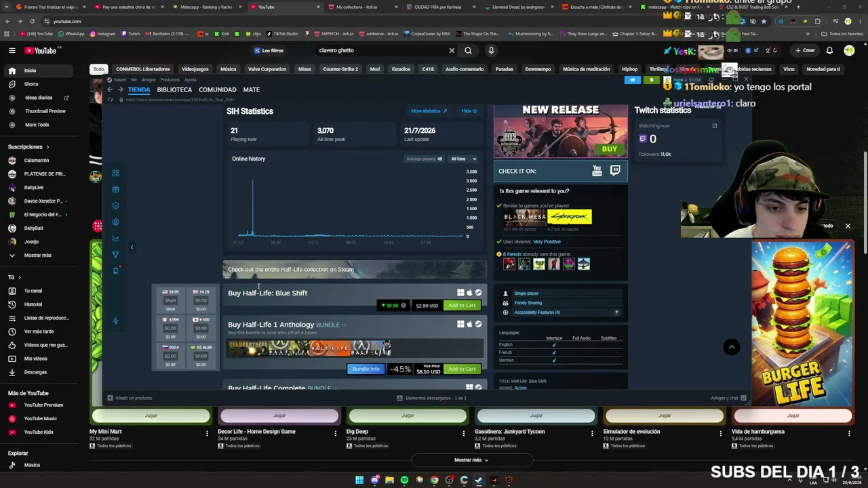The image size is (868, 488).
Task: Expand the Suscripciones section header
Action: click(28, 146)
